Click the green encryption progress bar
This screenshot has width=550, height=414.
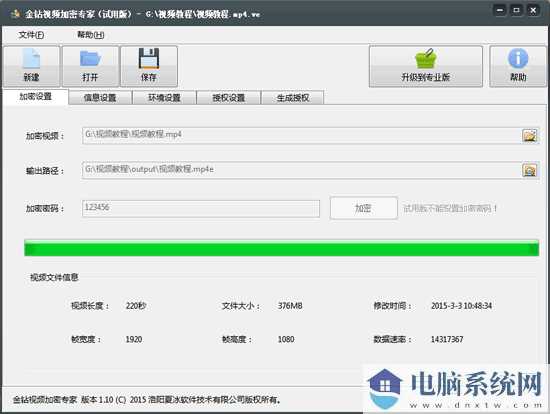[281, 248]
